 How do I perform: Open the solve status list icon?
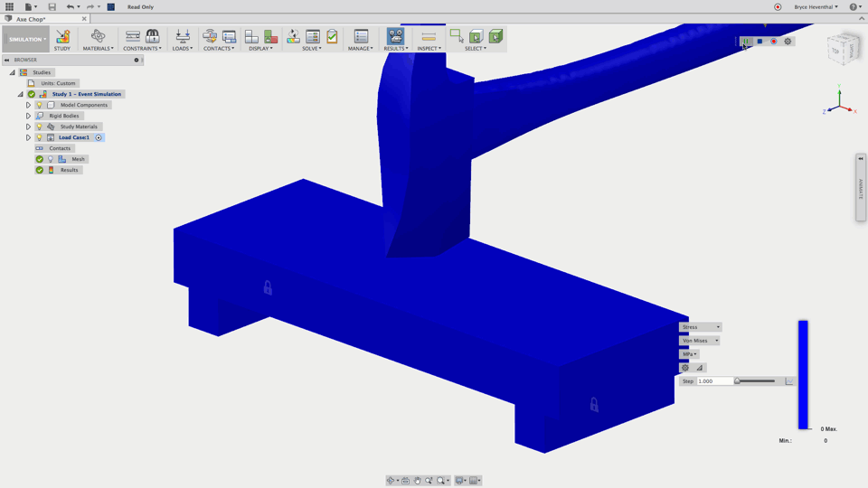pyautogui.click(x=313, y=36)
